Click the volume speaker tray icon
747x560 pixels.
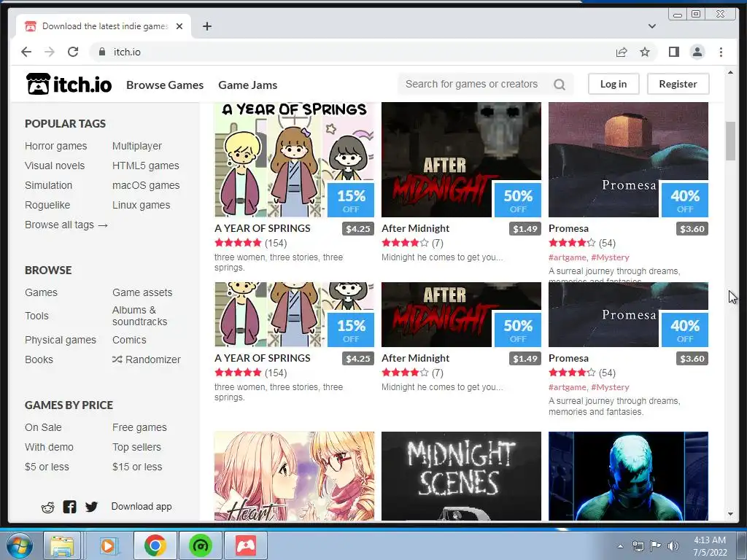[x=673, y=545]
